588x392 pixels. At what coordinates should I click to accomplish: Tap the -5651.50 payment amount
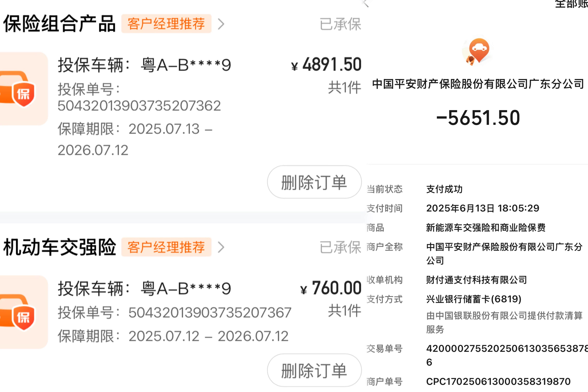pyautogui.click(x=478, y=118)
